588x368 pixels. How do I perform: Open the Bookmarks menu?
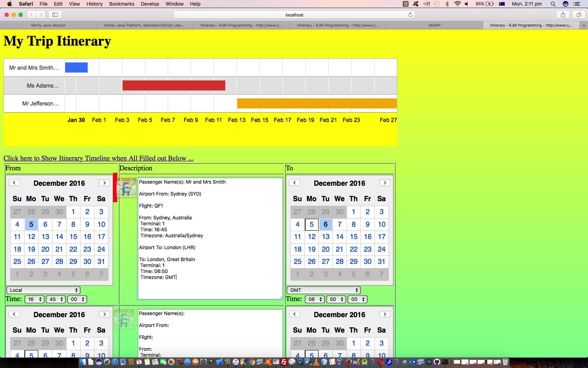121,4
